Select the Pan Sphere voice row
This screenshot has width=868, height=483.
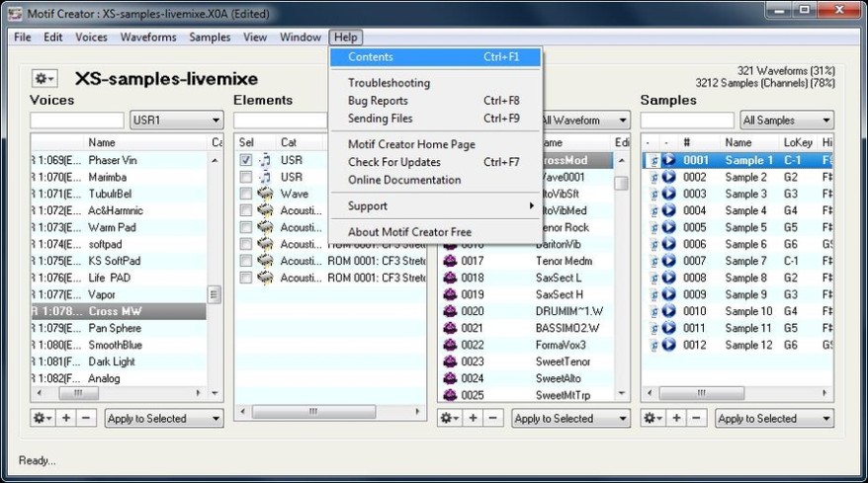pyautogui.click(x=119, y=328)
